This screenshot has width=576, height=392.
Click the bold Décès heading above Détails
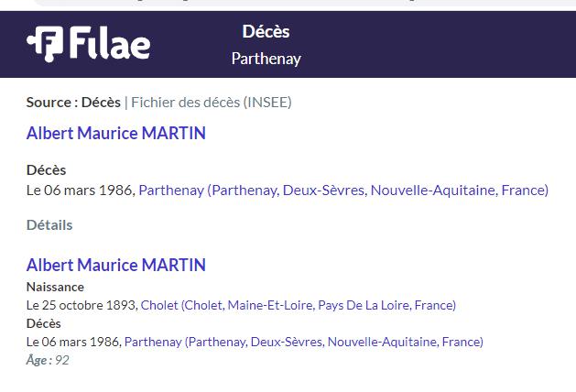[x=47, y=170]
